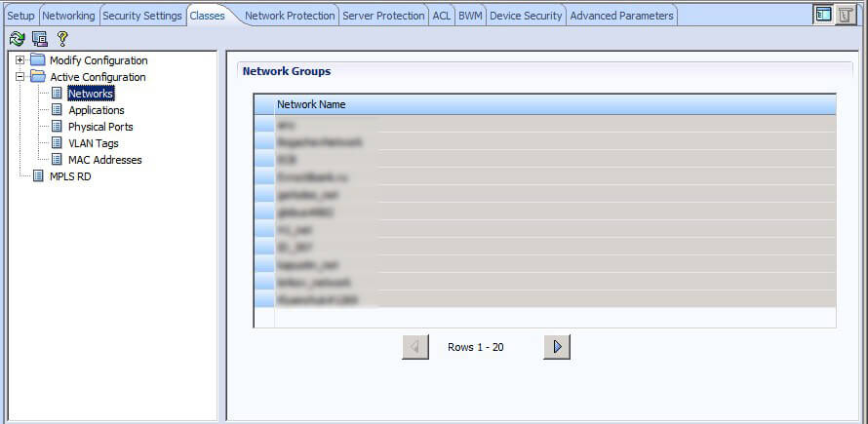This screenshot has height=424, width=868.
Task: Open the Device Security tab
Action: coord(526,16)
